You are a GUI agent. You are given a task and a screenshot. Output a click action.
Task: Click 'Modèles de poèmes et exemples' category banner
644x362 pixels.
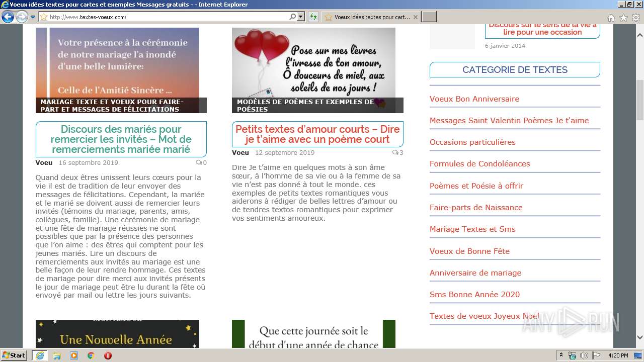click(x=317, y=105)
